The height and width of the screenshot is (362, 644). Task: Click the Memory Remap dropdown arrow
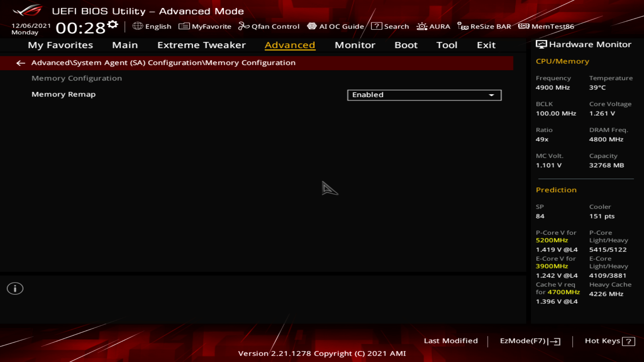point(491,95)
